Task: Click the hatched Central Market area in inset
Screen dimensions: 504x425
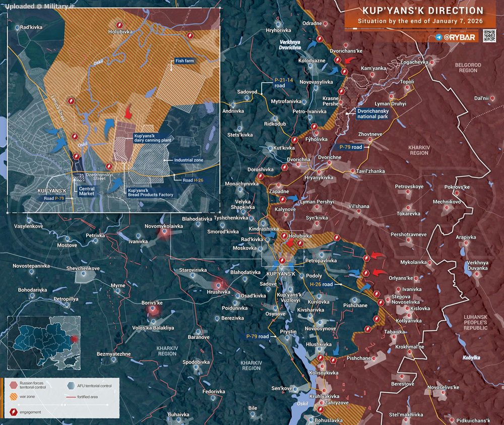Action: [79, 177]
